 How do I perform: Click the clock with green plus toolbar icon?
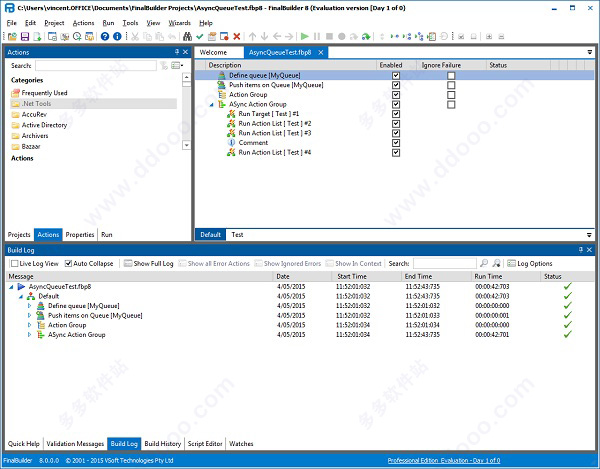pyautogui.click(x=77, y=36)
